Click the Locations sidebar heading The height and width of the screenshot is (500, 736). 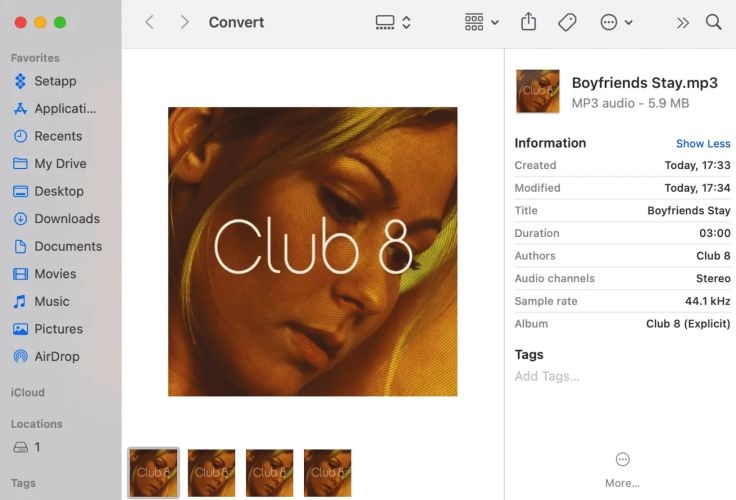(x=37, y=424)
